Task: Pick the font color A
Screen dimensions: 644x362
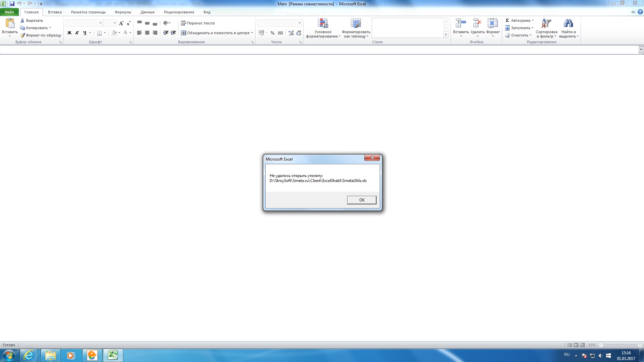Action: click(125, 33)
